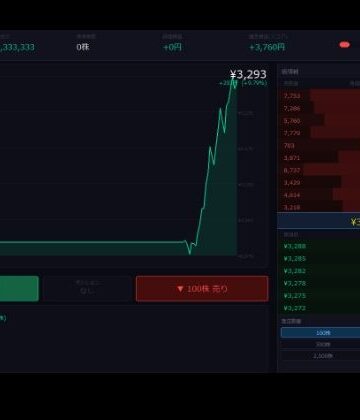The height and width of the screenshot is (420, 360).
Task: Click the ¥3,288 bid price row
Action: (319, 246)
